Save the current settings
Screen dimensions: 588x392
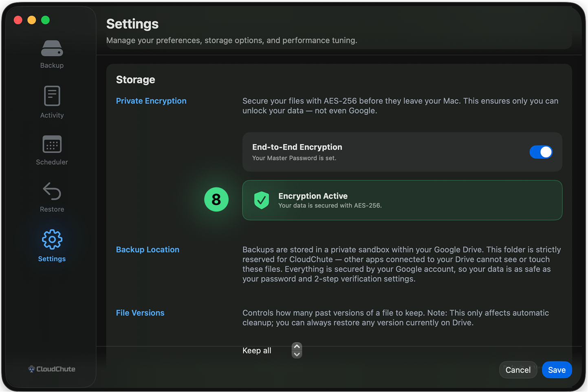click(557, 370)
